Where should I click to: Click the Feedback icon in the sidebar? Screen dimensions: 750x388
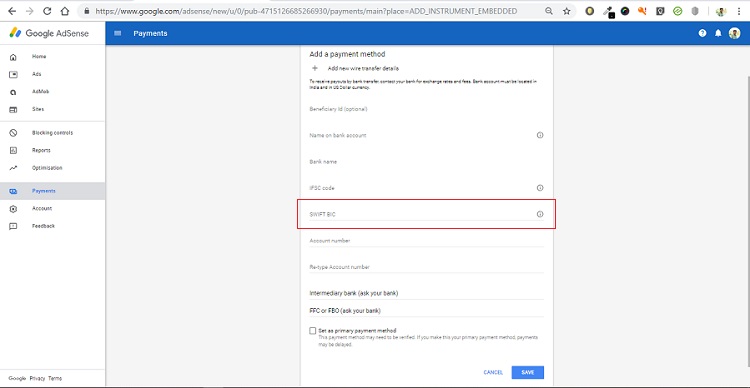13,226
